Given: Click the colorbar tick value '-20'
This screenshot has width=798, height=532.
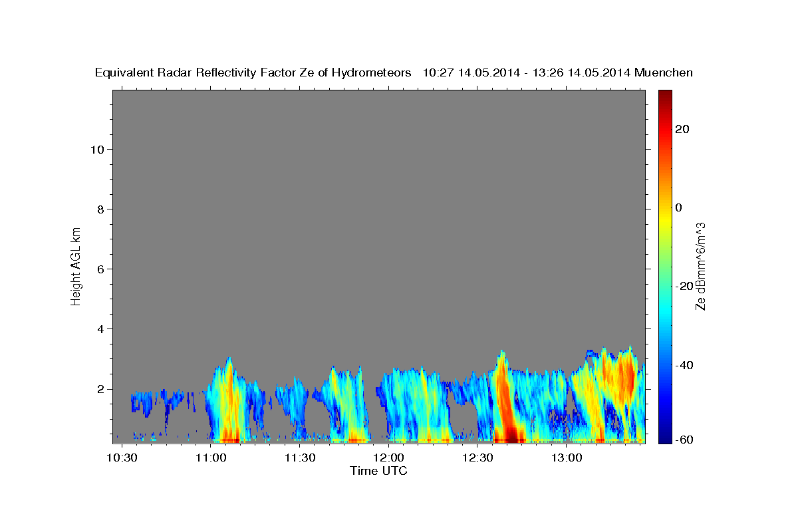Looking at the screenshot, I should tap(686, 286).
